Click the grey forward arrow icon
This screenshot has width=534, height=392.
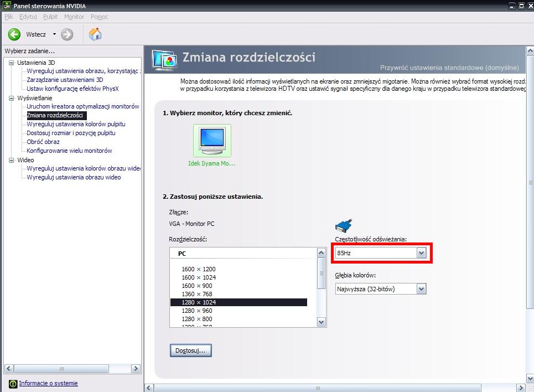[67, 34]
